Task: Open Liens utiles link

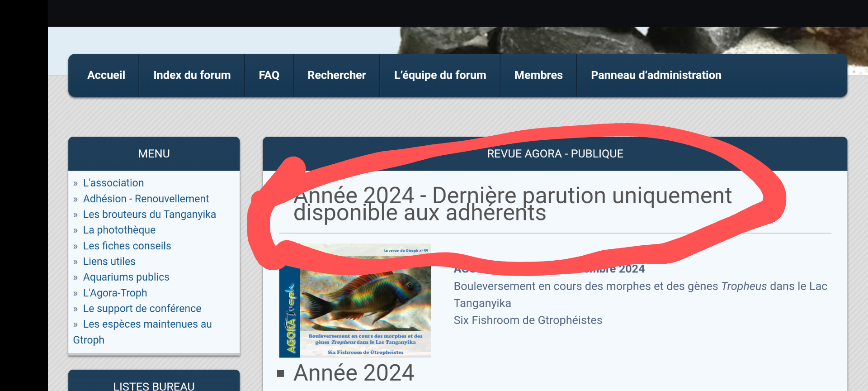Action: tap(109, 261)
